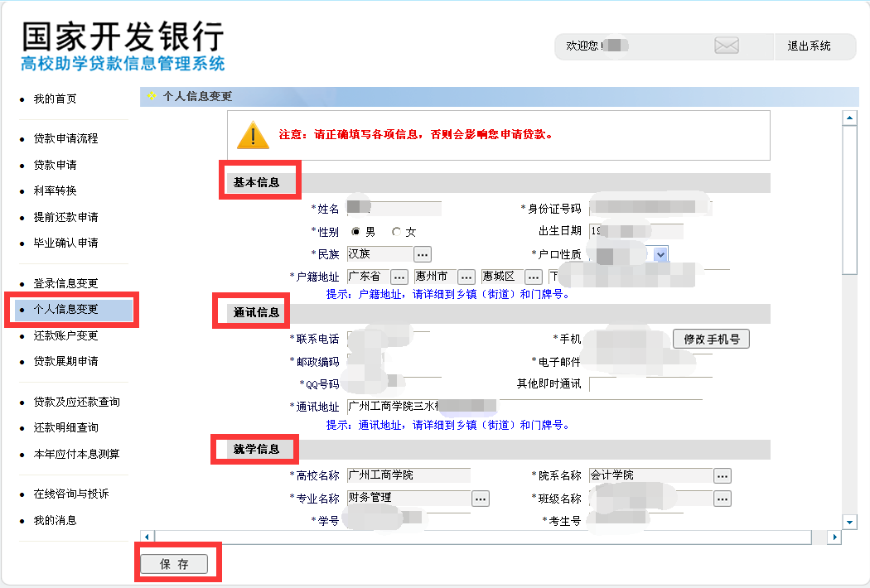
Task: Click the envelope message icon in header
Action: tap(727, 46)
